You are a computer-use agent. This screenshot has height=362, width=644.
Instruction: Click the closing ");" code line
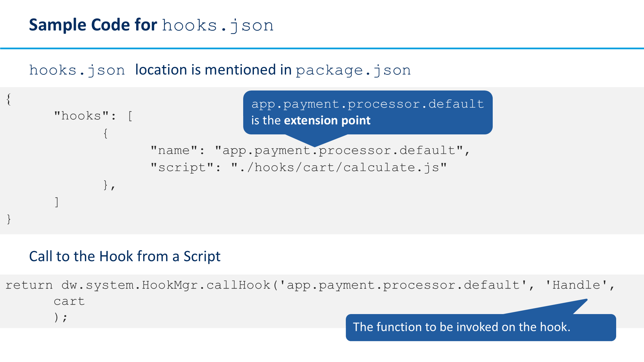61,317
